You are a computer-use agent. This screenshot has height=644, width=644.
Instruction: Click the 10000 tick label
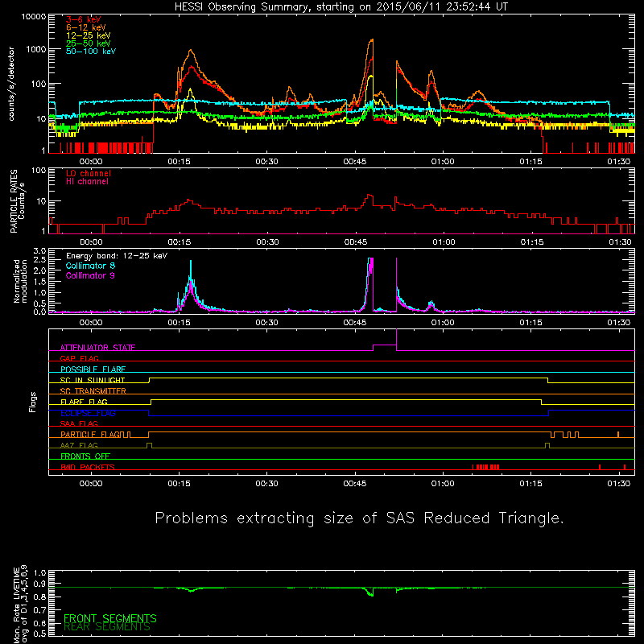click(34, 17)
